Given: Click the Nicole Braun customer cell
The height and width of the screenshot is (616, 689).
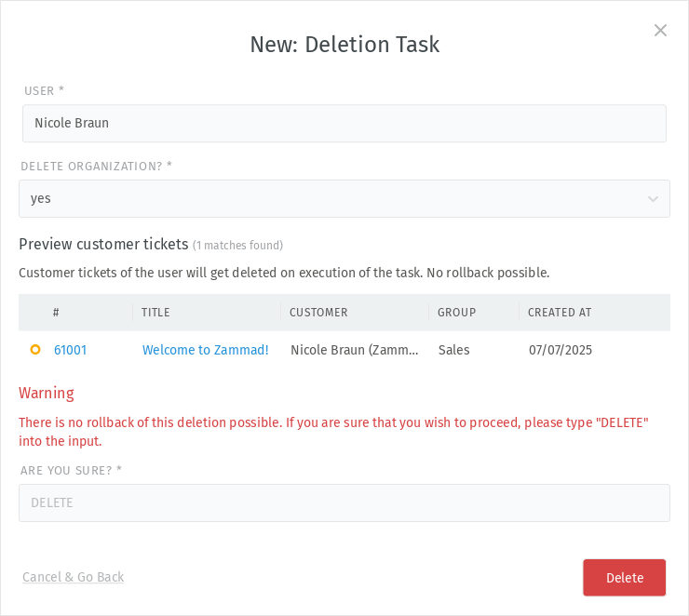Looking at the screenshot, I should coord(354,350).
